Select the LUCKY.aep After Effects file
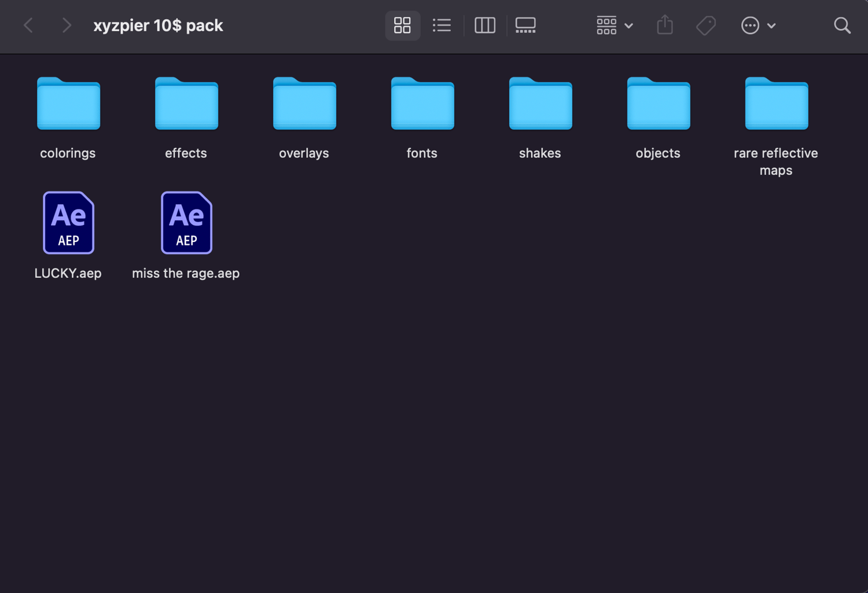Image resolution: width=868 pixels, height=593 pixels. [68, 223]
